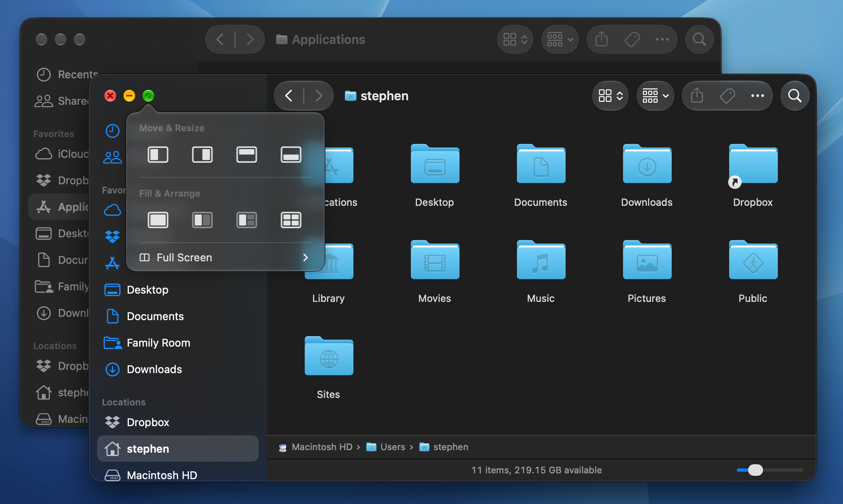Tile window to bottom half icon

point(291,154)
